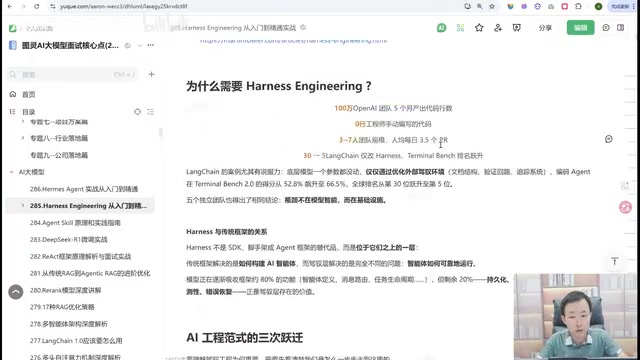This screenshot has width=640, height=360.
Task: Back to top arrow button at right
Action: (x=615, y=261)
